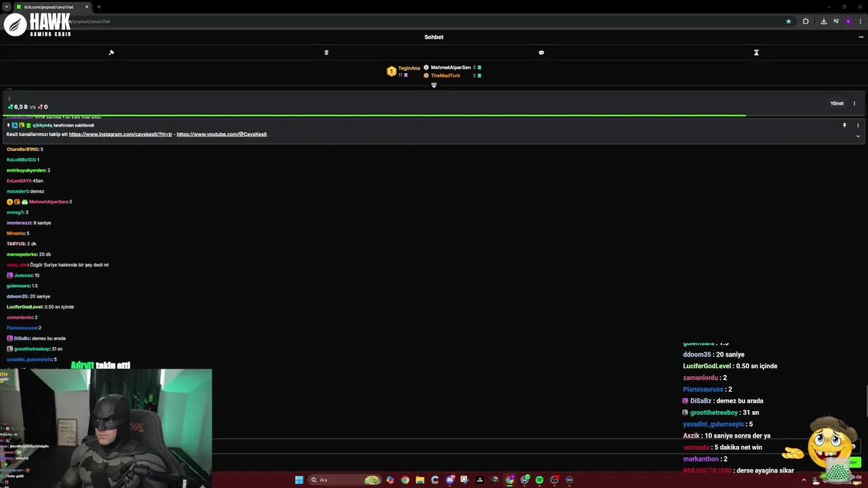Open the youtube.com/@CavsKesit link
This screenshot has height=488, width=868.
pos(222,134)
